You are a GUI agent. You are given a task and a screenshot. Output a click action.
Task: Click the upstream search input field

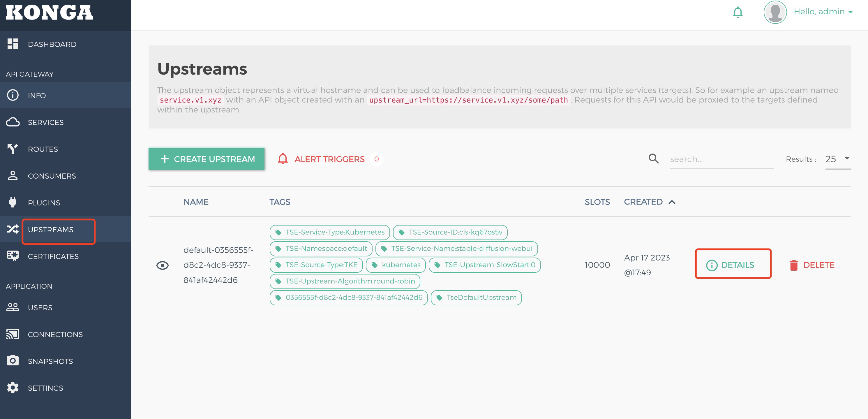(x=721, y=159)
